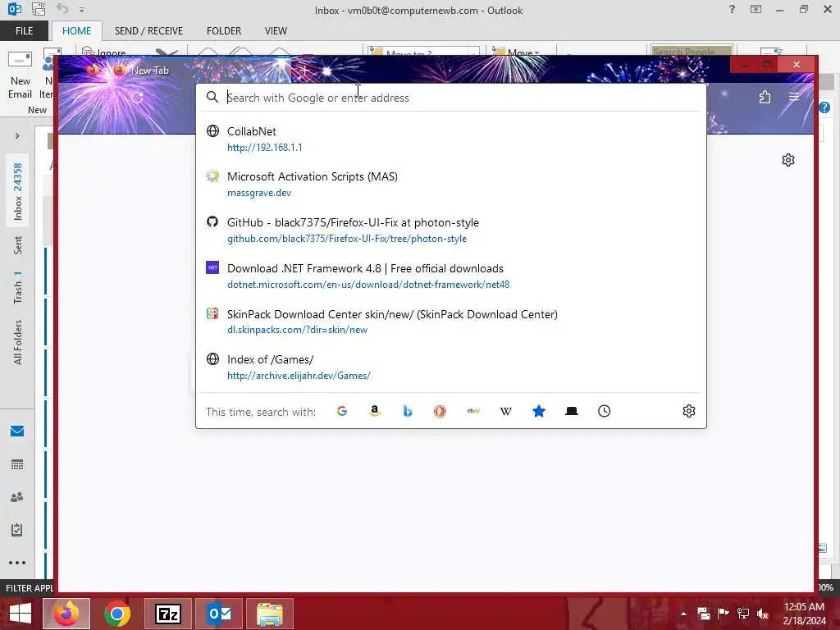840x630 pixels.
Task: Open Microsoft Activation Scripts suggestion
Action: (451, 185)
